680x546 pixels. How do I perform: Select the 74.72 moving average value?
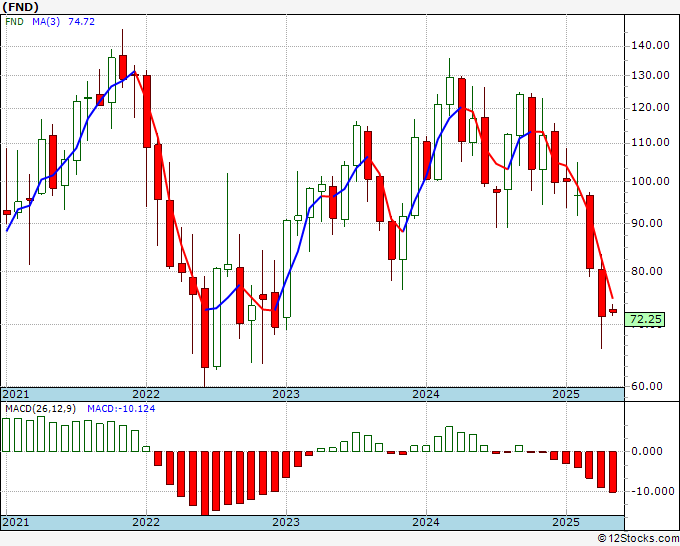(82, 22)
